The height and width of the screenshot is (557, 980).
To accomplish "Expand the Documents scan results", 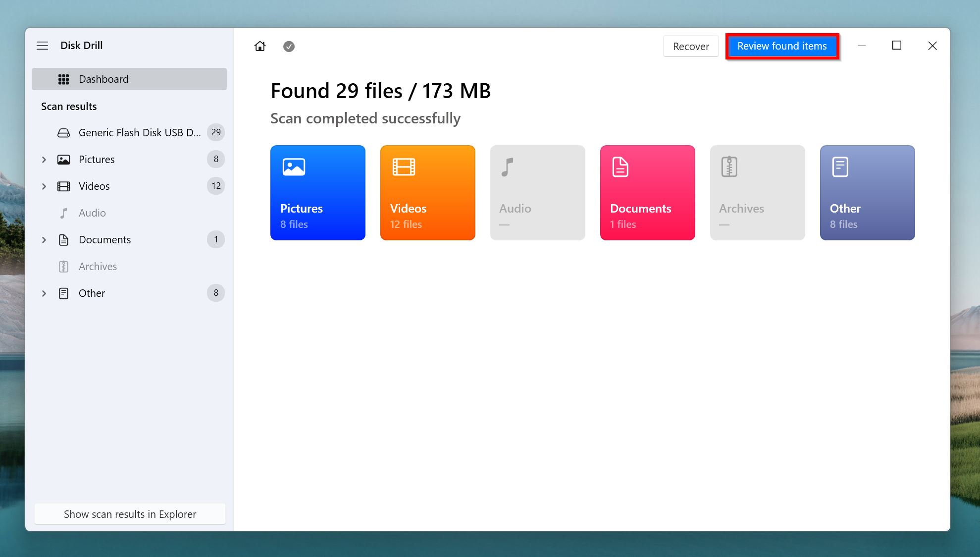I will tap(44, 239).
